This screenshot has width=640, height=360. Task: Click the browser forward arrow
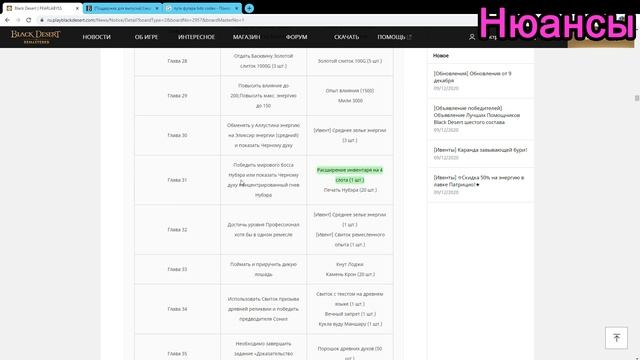click(18, 20)
